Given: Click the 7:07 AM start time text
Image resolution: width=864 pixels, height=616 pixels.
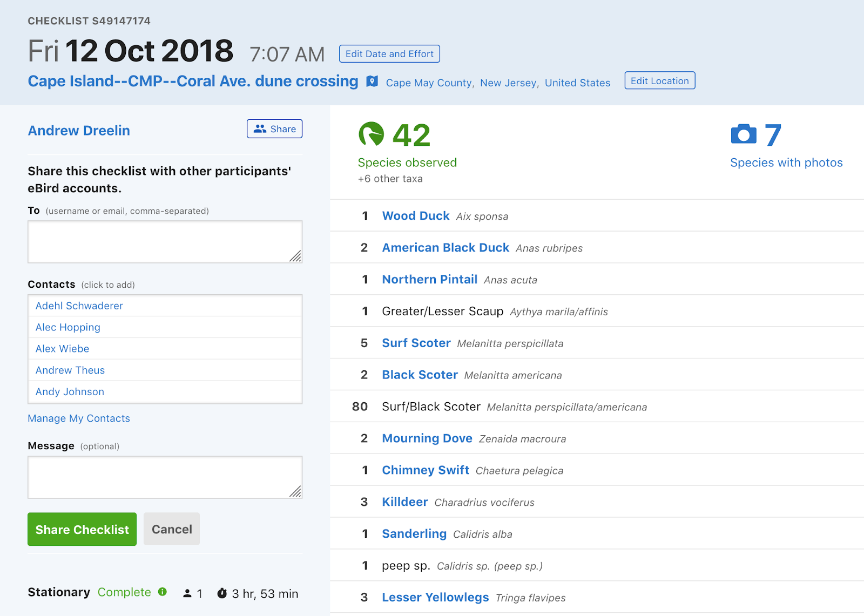Looking at the screenshot, I should (x=287, y=55).
